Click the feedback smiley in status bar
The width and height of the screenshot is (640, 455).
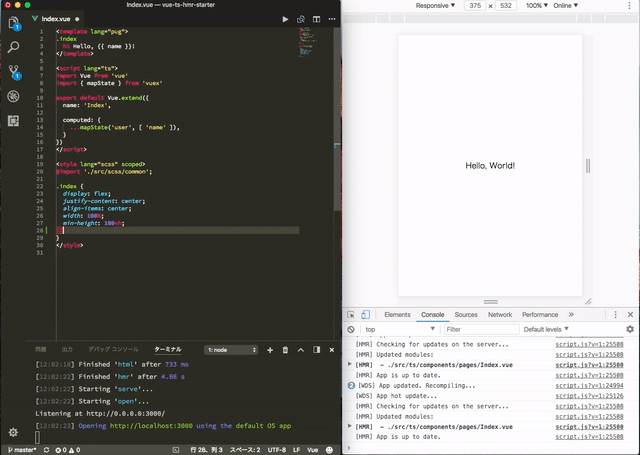[x=329, y=450]
